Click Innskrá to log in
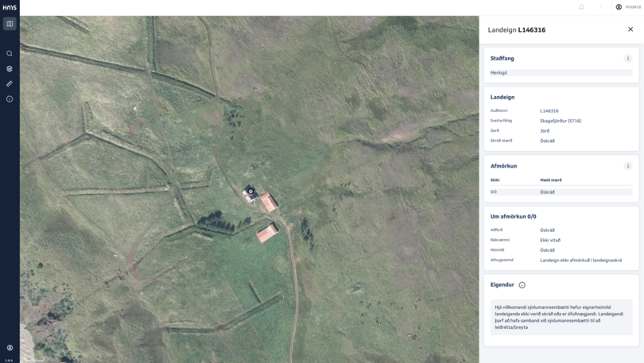This screenshot has height=363, width=644. point(633,7)
